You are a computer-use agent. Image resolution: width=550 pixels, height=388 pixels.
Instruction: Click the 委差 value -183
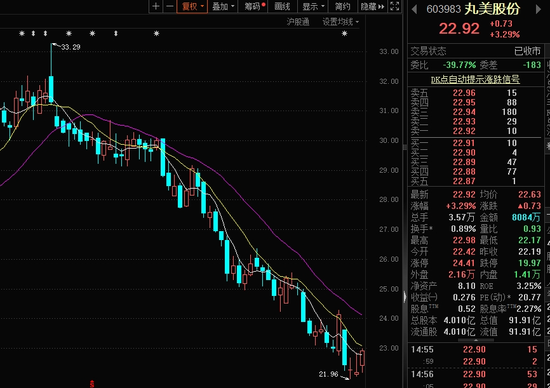point(532,65)
